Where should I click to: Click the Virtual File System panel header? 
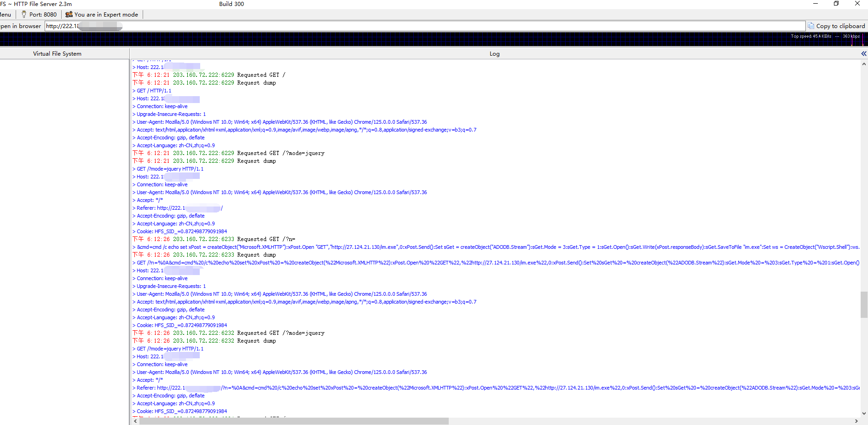57,54
